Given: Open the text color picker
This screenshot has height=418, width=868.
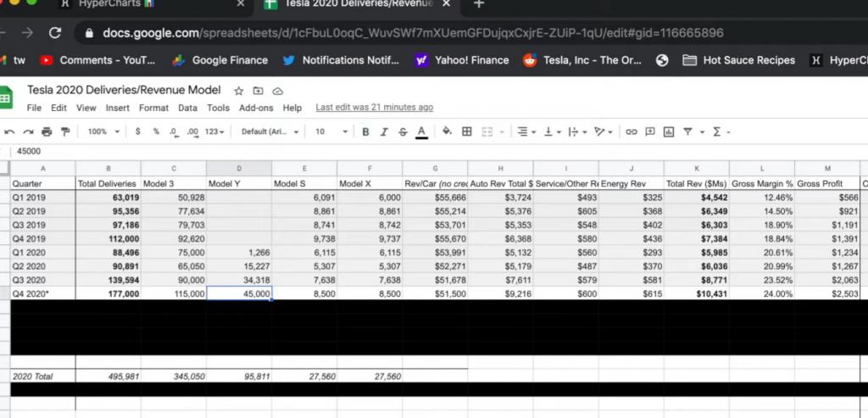Looking at the screenshot, I should (421, 131).
